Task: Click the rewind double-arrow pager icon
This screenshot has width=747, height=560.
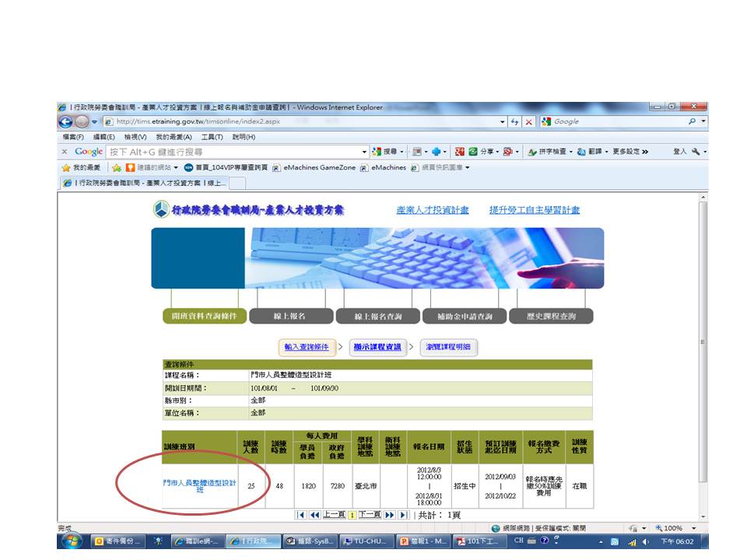Action: point(314,515)
